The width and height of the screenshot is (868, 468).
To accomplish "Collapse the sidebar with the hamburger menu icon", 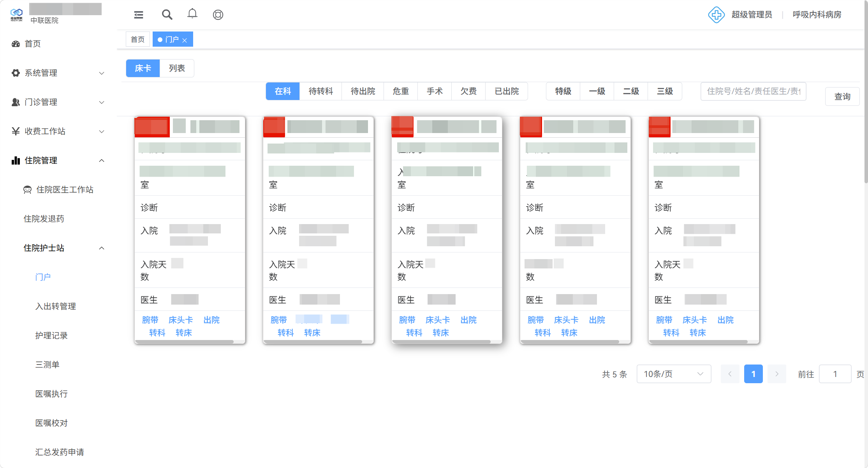I will click(139, 15).
